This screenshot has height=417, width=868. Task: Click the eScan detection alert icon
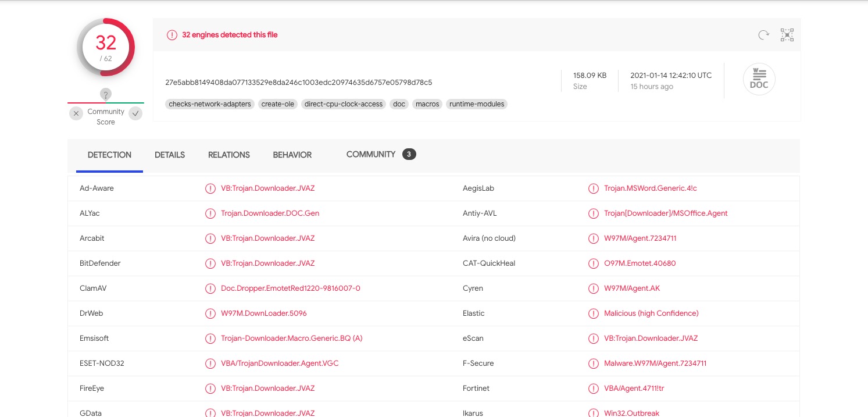click(x=594, y=338)
